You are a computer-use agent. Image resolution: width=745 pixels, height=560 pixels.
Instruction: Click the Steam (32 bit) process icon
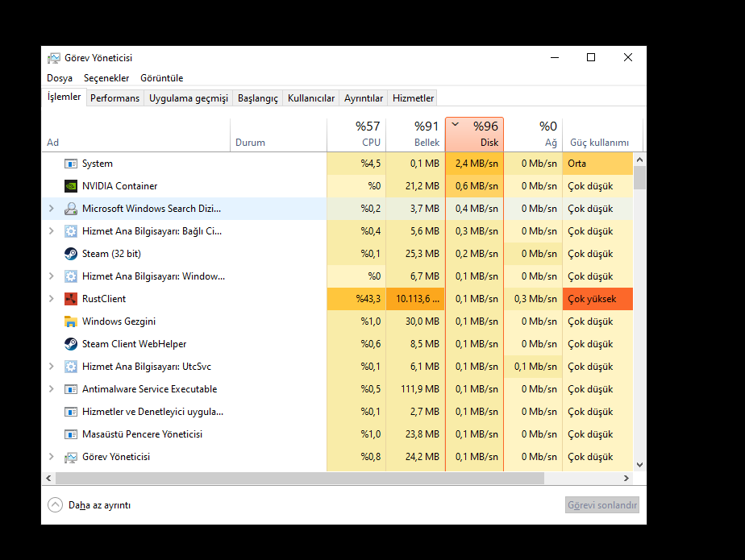[x=71, y=254]
